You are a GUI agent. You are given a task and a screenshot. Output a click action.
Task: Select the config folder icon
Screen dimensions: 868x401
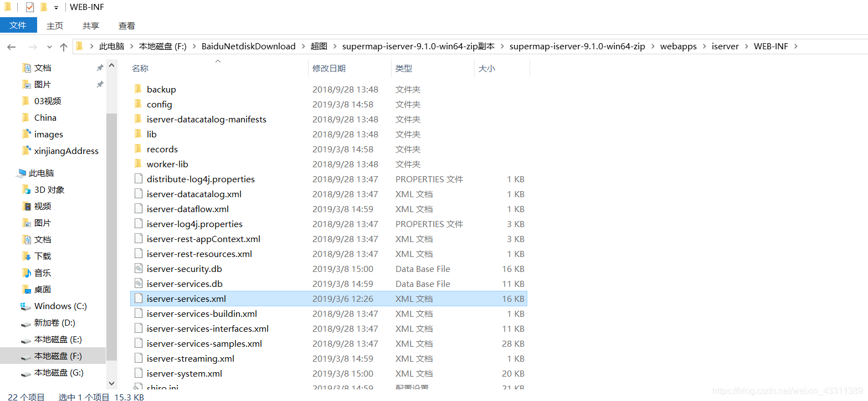coord(138,104)
